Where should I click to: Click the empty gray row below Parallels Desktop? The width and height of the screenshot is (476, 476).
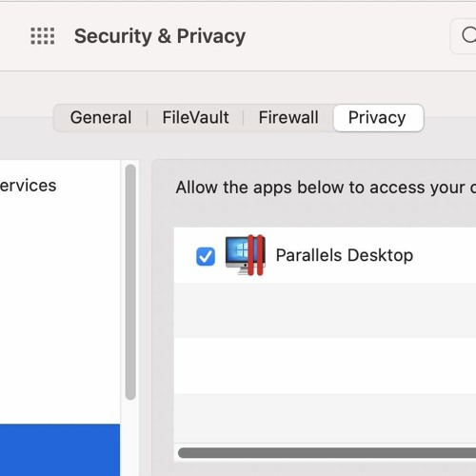pos(325,310)
